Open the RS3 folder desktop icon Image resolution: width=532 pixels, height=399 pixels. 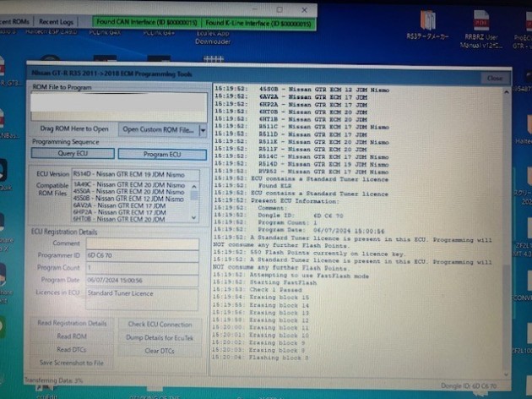pos(428,25)
